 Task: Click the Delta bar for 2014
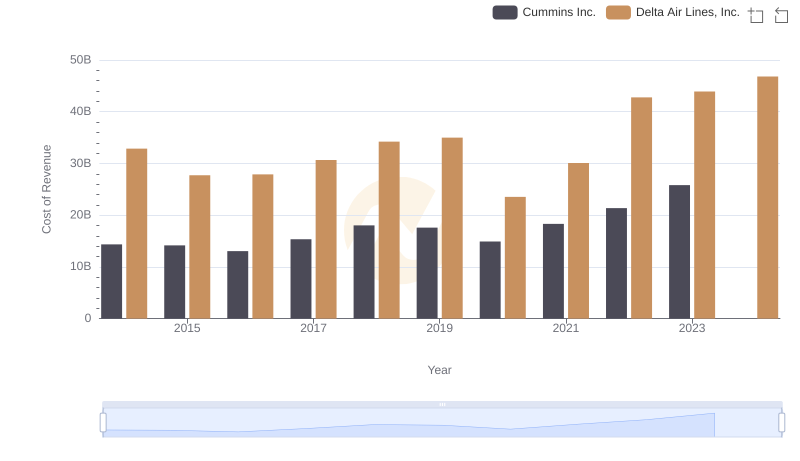[x=137, y=234]
